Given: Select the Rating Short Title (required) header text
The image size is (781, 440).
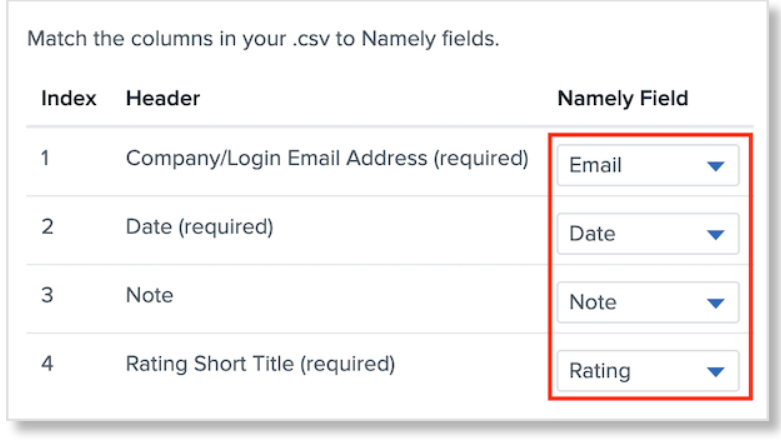Looking at the screenshot, I should 260,364.
